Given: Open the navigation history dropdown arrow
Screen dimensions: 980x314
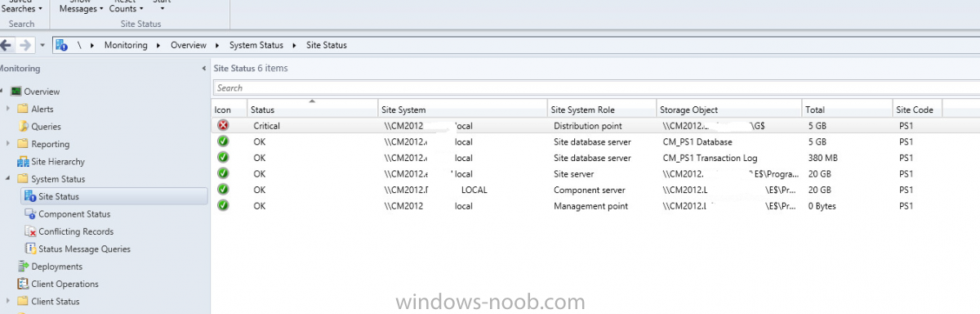Looking at the screenshot, I should pos(42,46).
